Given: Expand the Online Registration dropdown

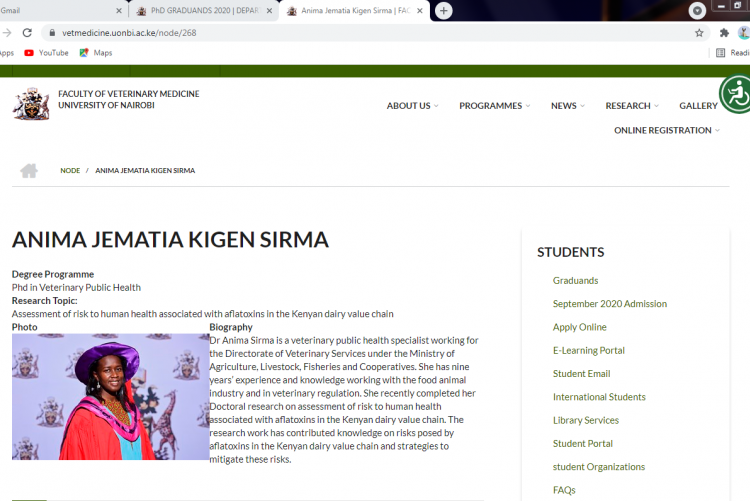Looking at the screenshot, I should pyautogui.click(x=667, y=130).
